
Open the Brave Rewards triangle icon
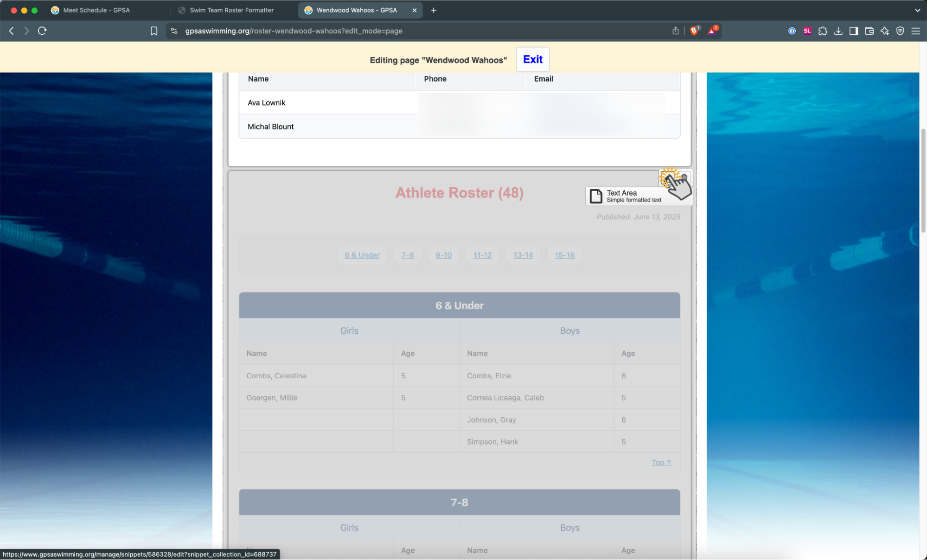pos(712,31)
